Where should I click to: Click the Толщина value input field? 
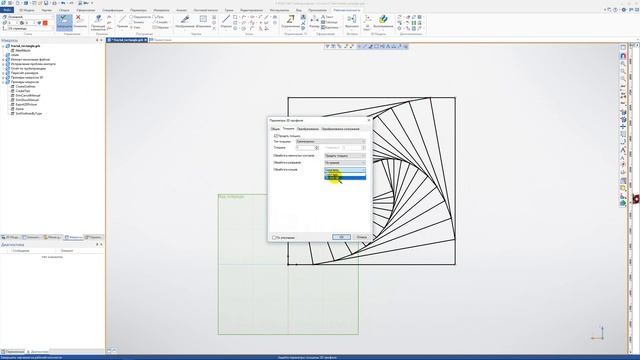pyautogui.click(x=305, y=148)
